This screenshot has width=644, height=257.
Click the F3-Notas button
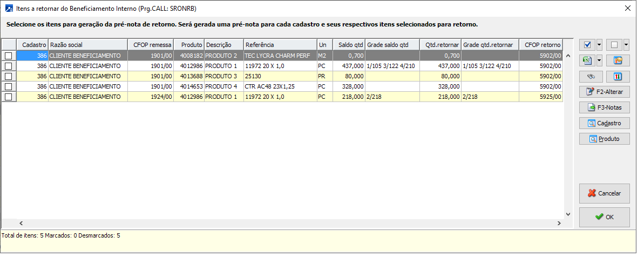604,107
